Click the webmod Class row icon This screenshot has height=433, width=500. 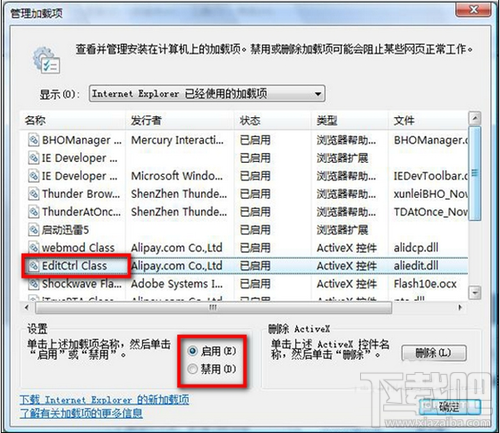click(33, 248)
